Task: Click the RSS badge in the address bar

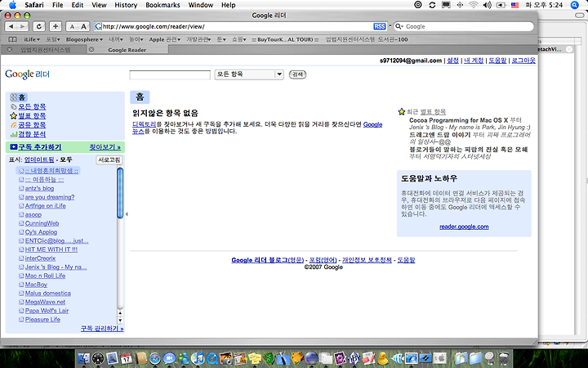Action: (380, 26)
